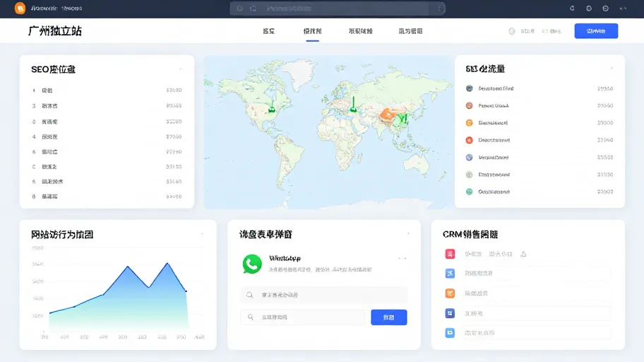Select row 2 in the SEO ranking list
This screenshot has width=644, height=362.
107,106
